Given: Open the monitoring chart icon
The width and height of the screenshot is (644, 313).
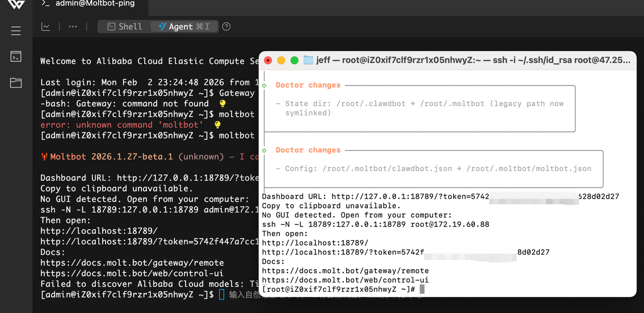Looking at the screenshot, I should 46,27.
